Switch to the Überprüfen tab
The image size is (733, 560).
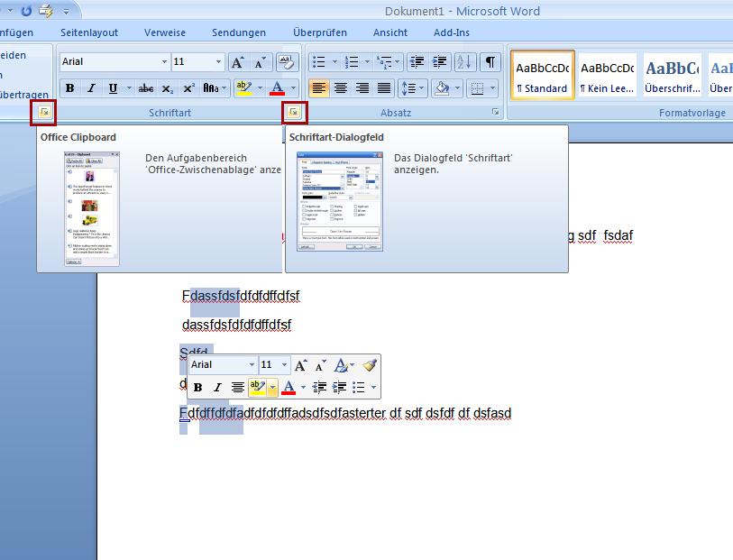pyautogui.click(x=320, y=32)
